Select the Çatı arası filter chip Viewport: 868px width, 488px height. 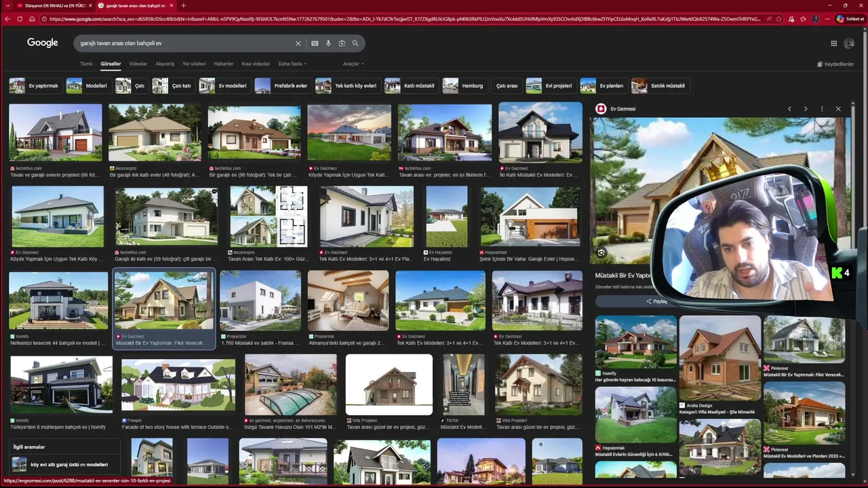(x=507, y=86)
